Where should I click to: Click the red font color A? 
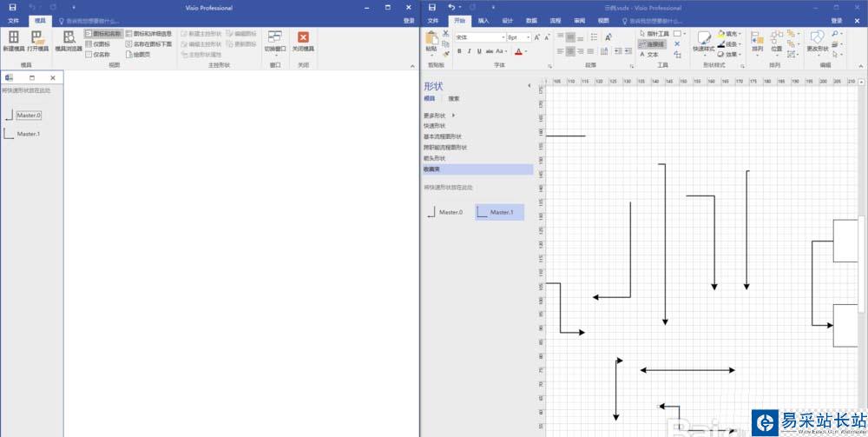pyautogui.click(x=519, y=51)
